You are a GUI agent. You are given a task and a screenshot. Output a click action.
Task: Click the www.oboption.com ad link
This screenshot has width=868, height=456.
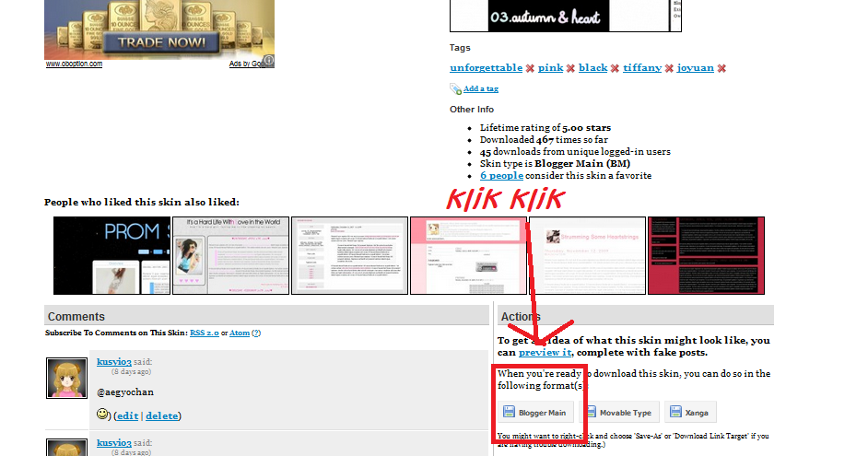click(75, 64)
